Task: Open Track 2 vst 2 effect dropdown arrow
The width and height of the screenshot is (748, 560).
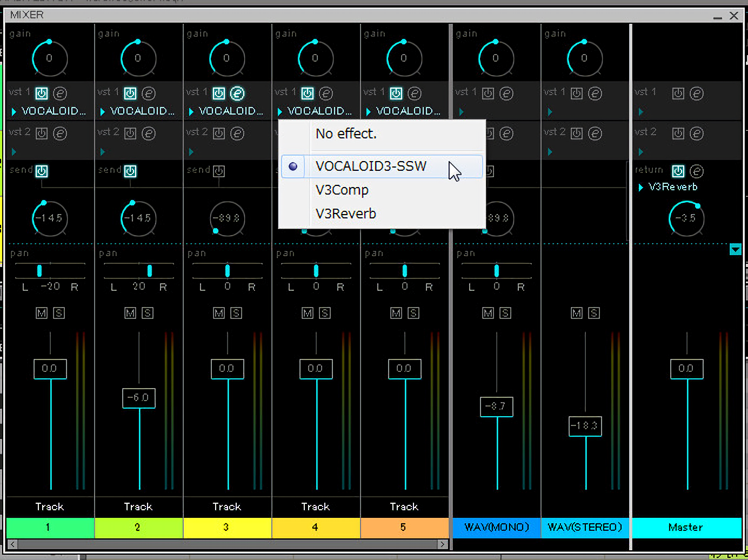Action: [103, 152]
